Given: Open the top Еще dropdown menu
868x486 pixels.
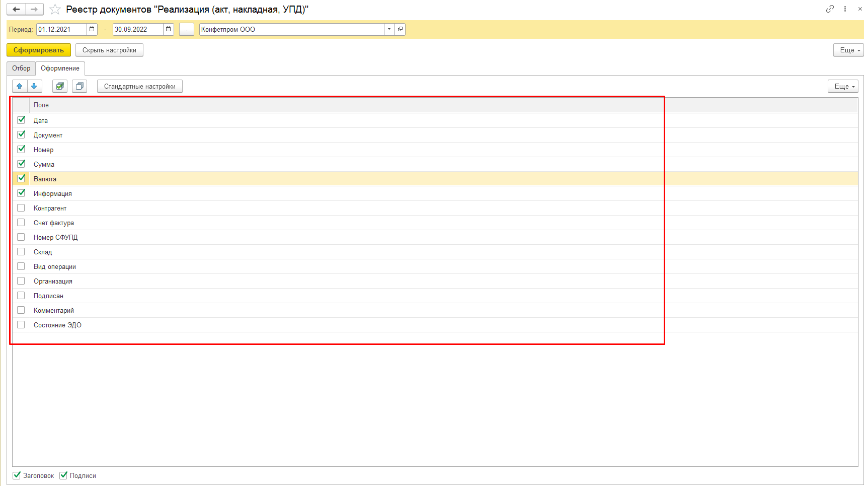Looking at the screenshot, I should coord(848,50).
